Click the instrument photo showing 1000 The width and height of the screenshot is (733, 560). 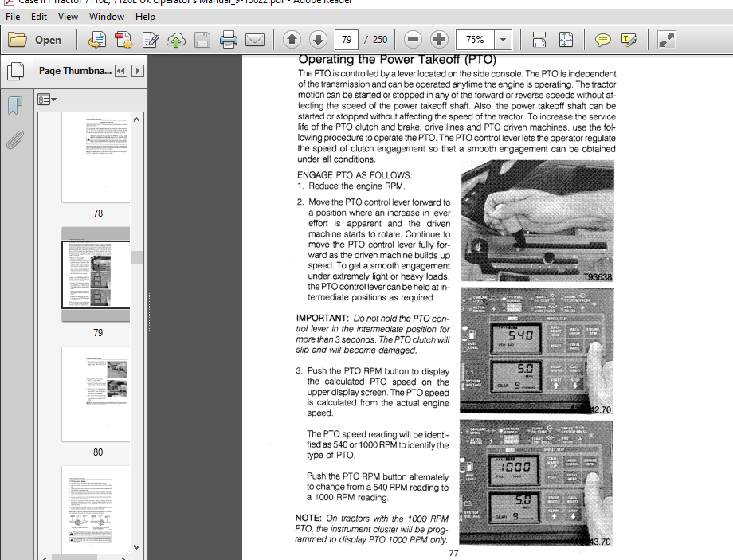click(535, 483)
